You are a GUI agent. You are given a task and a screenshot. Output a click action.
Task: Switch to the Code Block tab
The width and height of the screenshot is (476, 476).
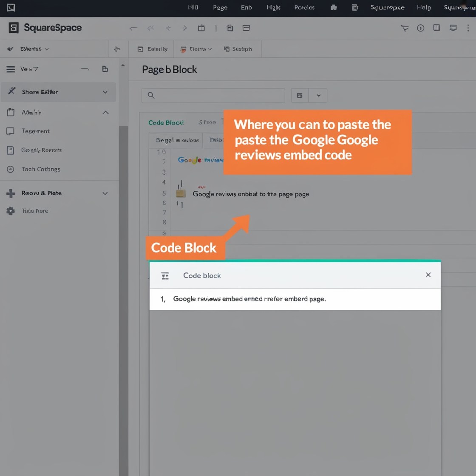tap(166, 123)
